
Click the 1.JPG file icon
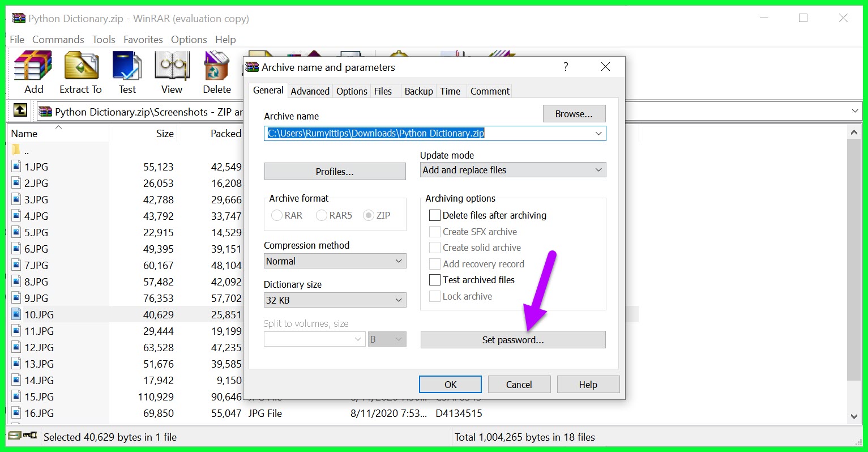tap(16, 167)
